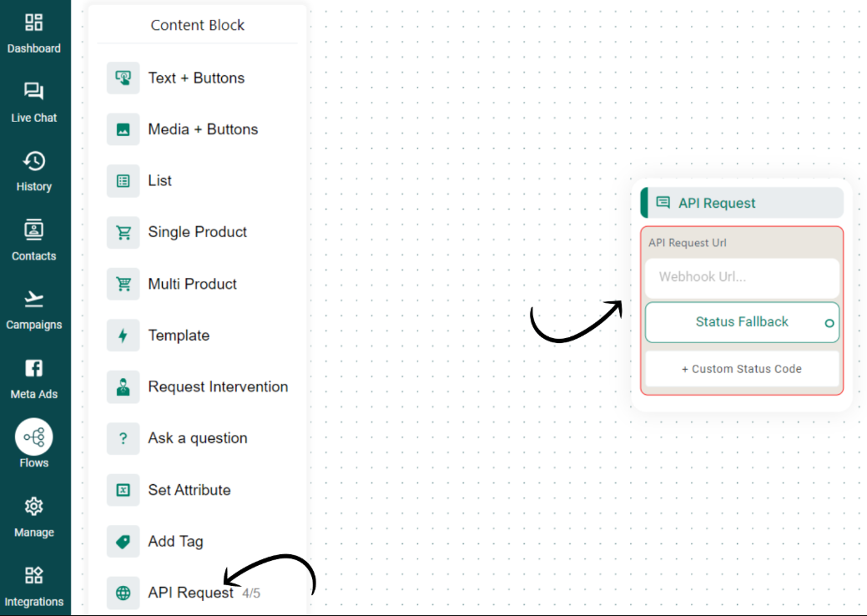Add an Ask a question block
Image resolution: width=867 pixels, height=616 pixels.
coord(198,438)
